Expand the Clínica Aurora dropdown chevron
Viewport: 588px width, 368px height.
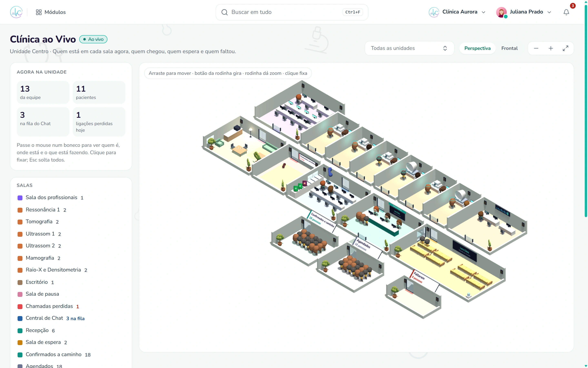pyautogui.click(x=483, y=12)
